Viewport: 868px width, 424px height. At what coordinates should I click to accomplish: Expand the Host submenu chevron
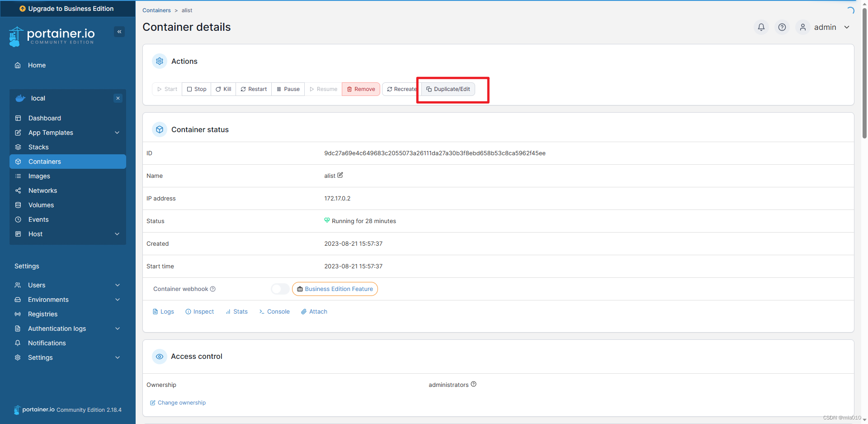(117, 234)
